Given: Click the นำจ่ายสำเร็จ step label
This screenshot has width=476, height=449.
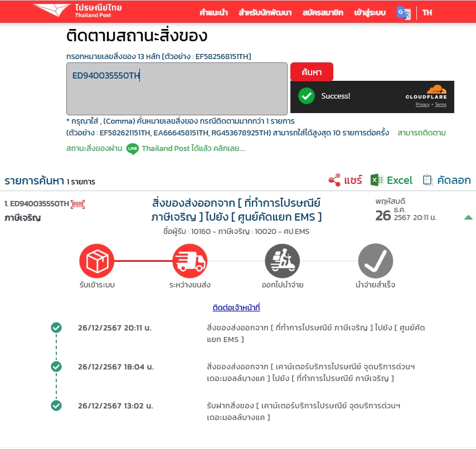Looking at the screenshot, I should (376, 285).
